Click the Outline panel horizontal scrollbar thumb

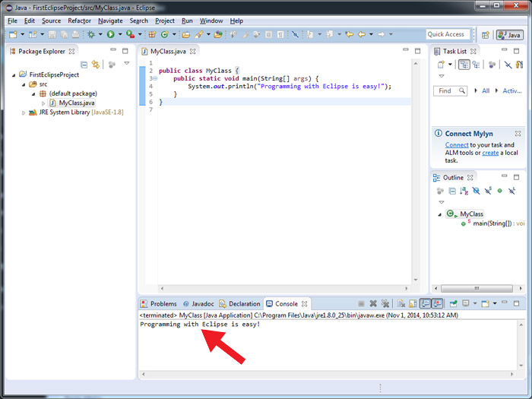click(x=477, y=288)
